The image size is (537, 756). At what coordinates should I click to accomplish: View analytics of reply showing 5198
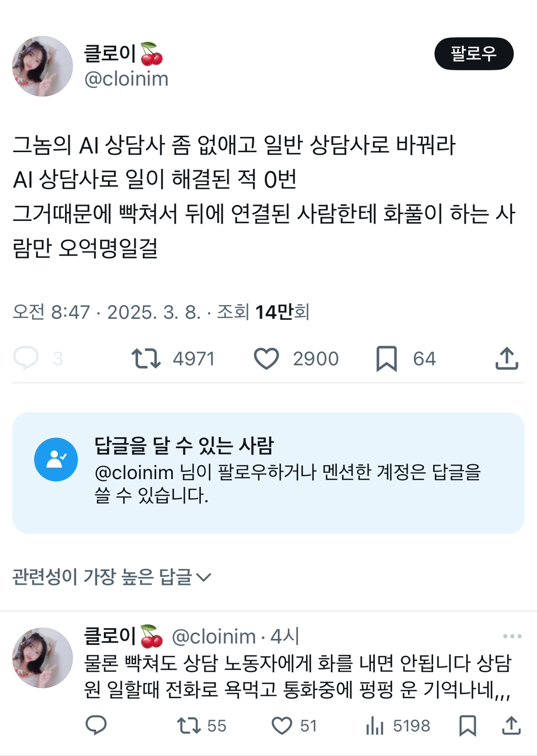pyautogui.click(x=374, y=726)
